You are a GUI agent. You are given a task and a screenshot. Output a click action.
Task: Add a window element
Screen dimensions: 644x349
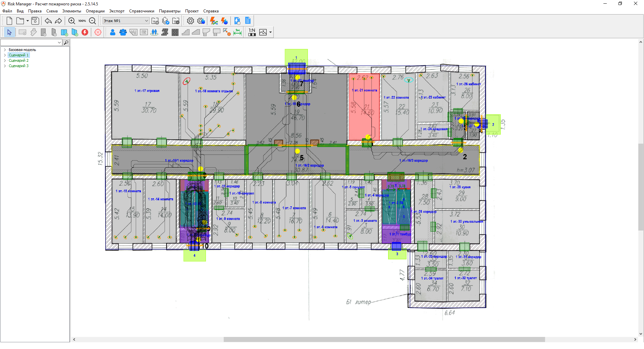[64, 32]
